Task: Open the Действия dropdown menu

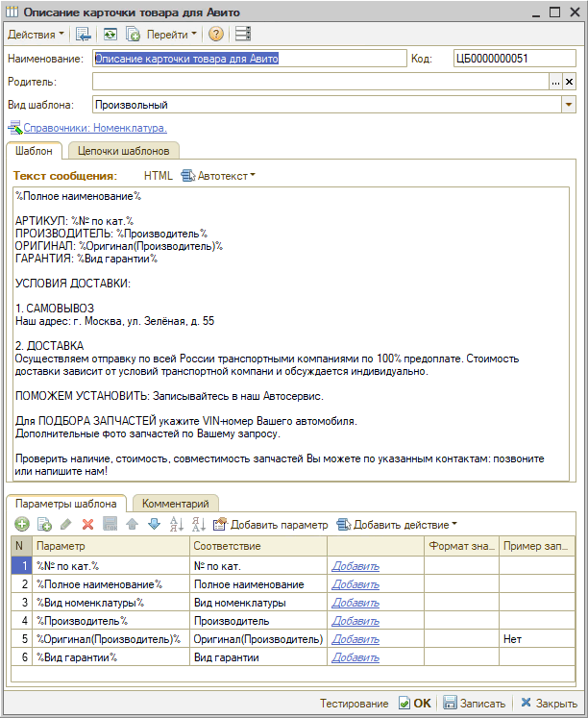Action: point(36,34)
